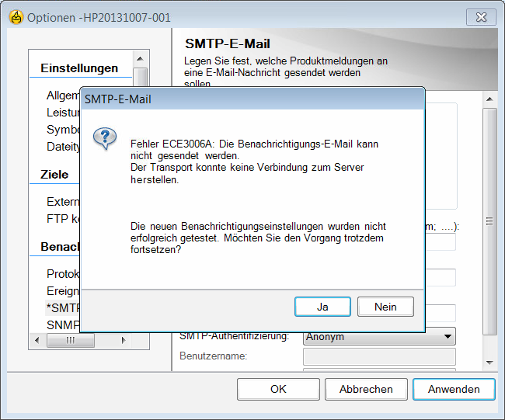This screenshot has width=505, height=420.
Task: Select the Protokoll entry in sidebar
Action: click(63, 273)
